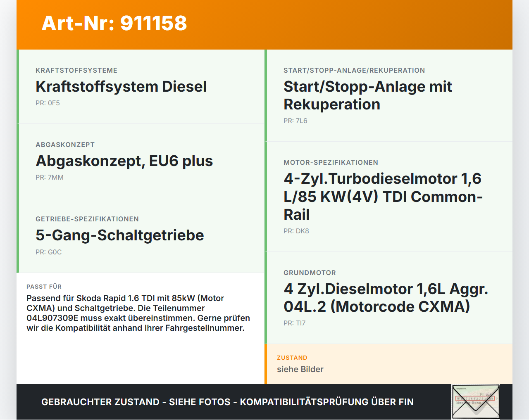This screenshot has width=529, height=420.
Task: Click the PR: 7MM code
Action: pyautogui.click(x=50, y=177)
